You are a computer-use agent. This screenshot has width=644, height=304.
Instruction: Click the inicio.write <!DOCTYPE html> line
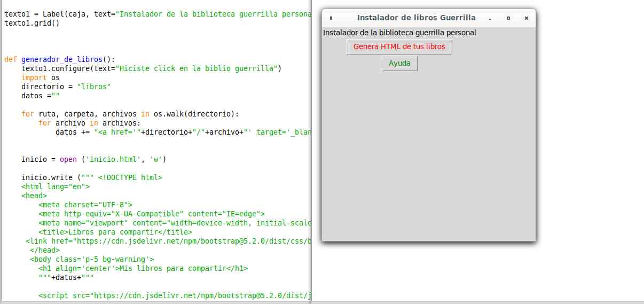click(92, 177)
